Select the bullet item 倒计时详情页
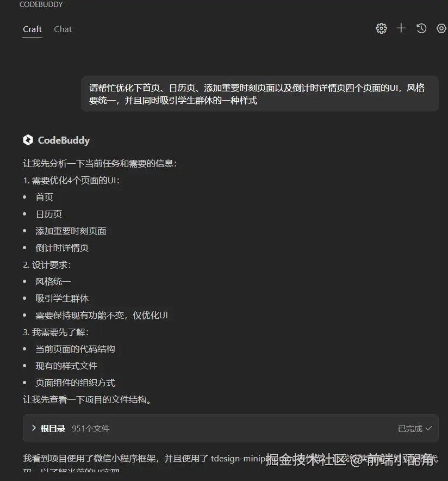Image resolution: width=448 pixels, height=481 pixels. coord(62,248)
